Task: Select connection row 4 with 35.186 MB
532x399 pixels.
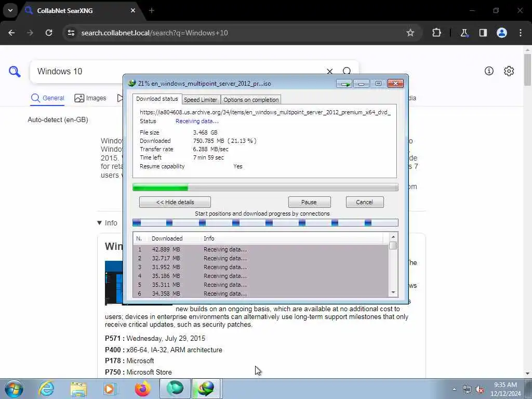Action: 261,276
